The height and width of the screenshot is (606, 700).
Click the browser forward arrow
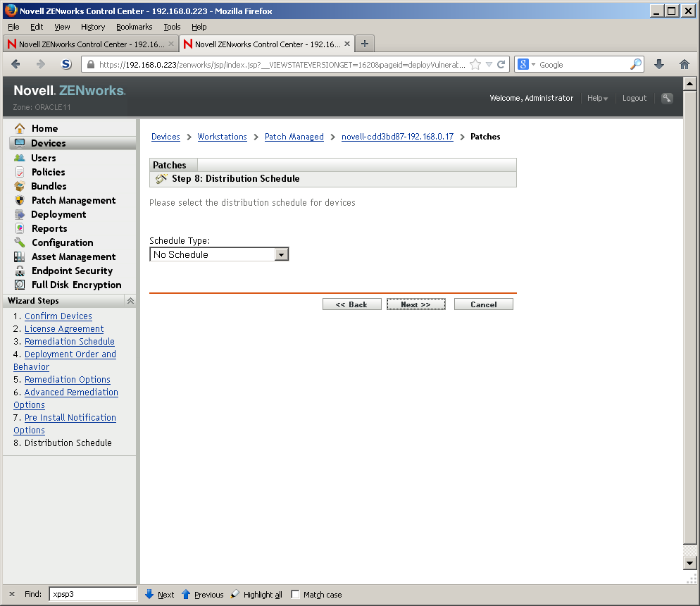[41, 64]
